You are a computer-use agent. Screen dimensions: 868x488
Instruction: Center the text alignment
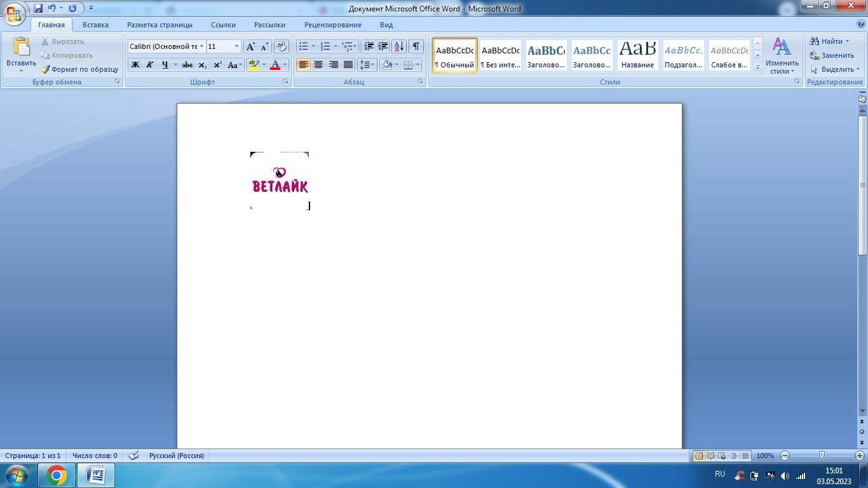tap(318, 65)
